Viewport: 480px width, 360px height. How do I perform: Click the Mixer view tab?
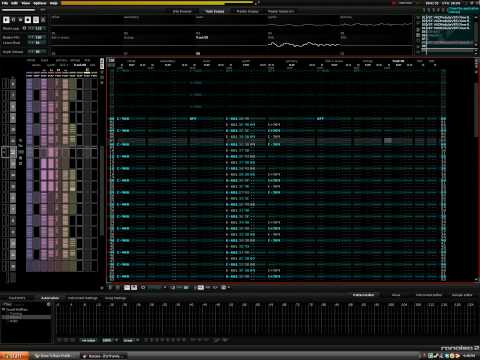396,295
